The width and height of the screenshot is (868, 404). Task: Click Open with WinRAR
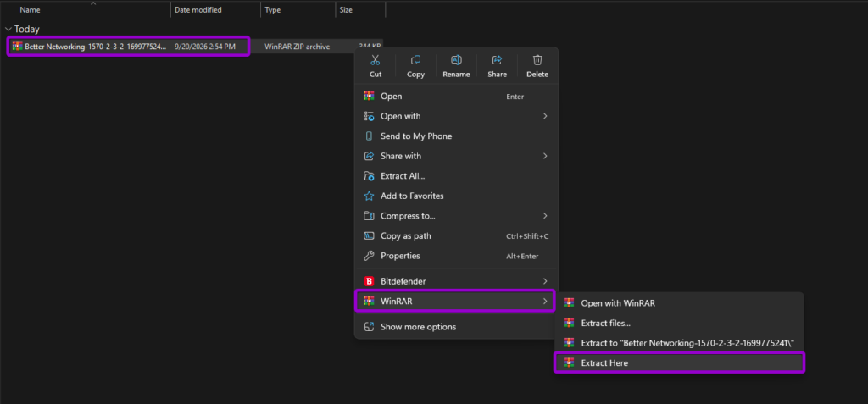[x=679, y=302]
